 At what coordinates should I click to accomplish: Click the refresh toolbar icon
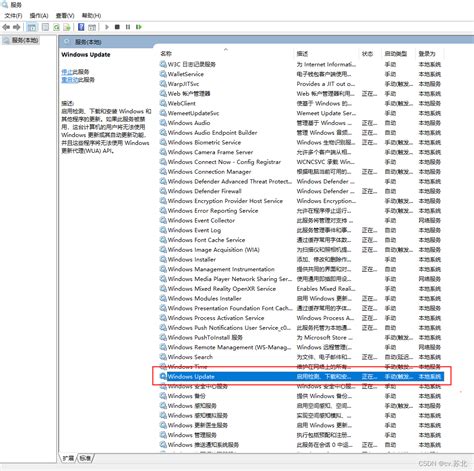[56, 27]
